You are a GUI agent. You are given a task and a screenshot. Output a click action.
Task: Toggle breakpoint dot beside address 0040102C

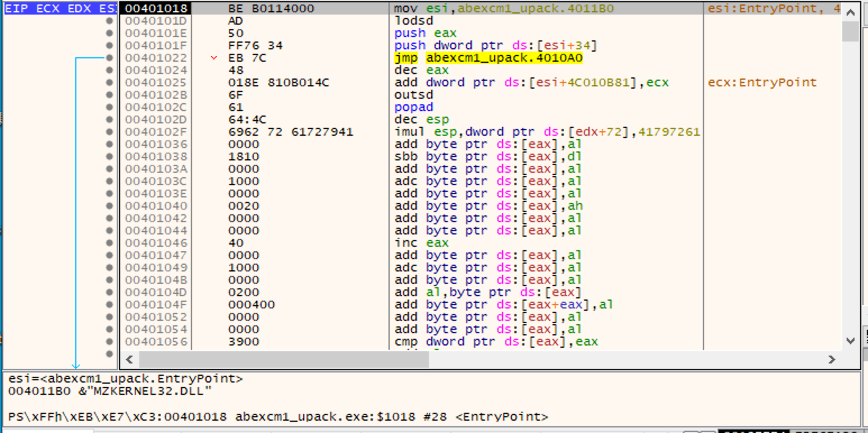109,107
